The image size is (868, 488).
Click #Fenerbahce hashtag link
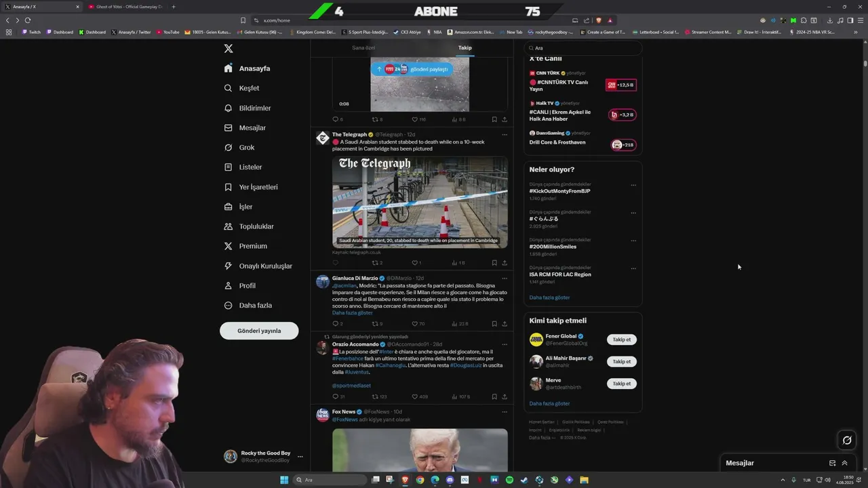(348, 359)
